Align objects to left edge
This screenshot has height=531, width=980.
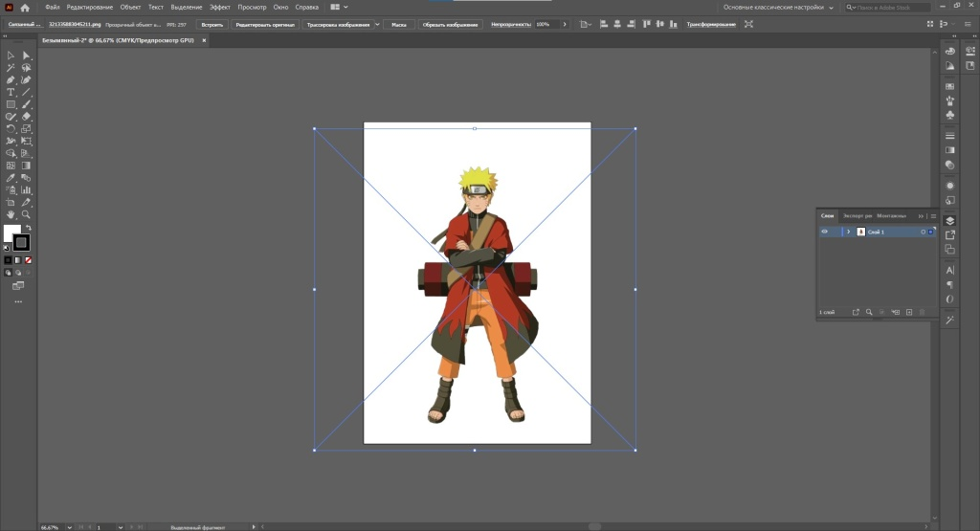[x=604, y=24]
